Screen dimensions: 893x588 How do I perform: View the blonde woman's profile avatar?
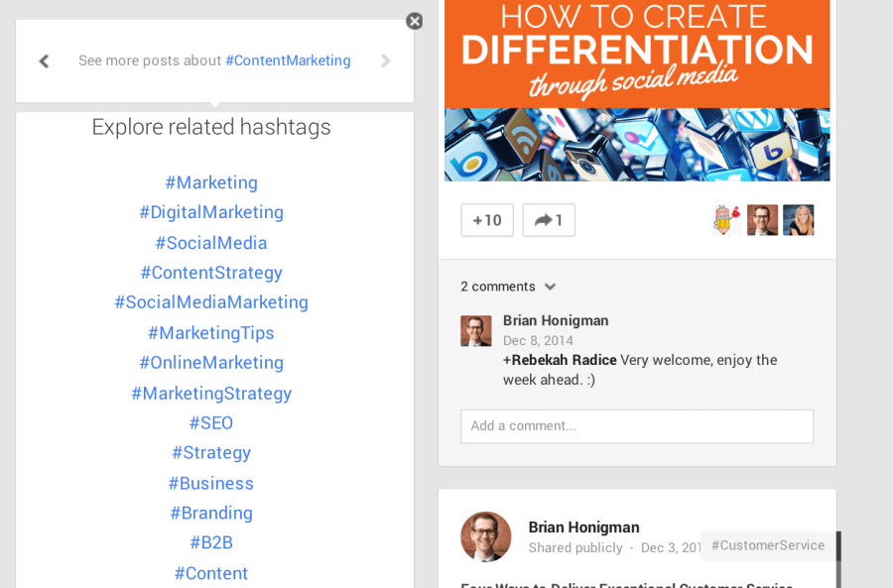coord(798,220)
